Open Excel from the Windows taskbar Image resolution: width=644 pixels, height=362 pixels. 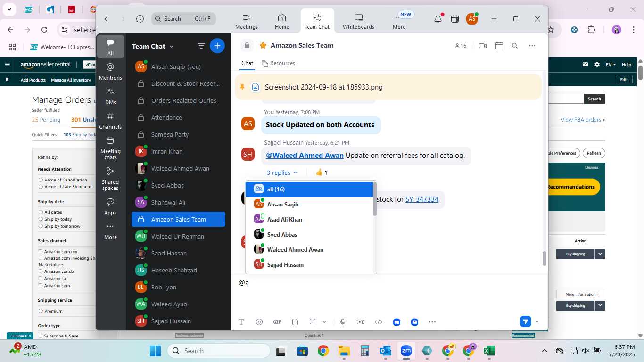point(489,351)
